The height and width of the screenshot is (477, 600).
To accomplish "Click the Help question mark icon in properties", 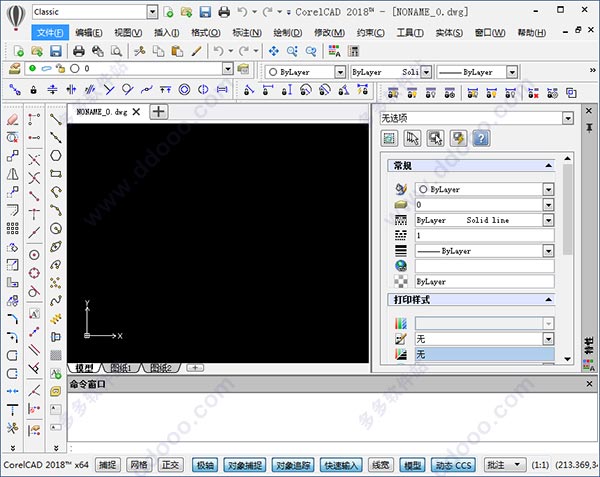I will coord(481,138).
